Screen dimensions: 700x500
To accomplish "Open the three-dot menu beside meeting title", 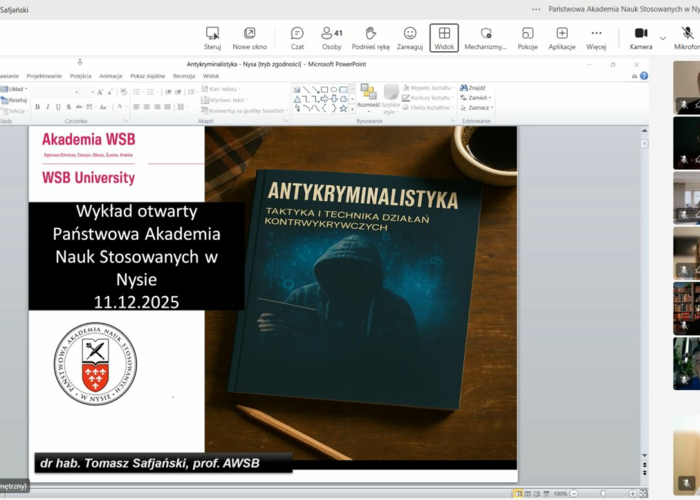I will (x=536, y=9).
